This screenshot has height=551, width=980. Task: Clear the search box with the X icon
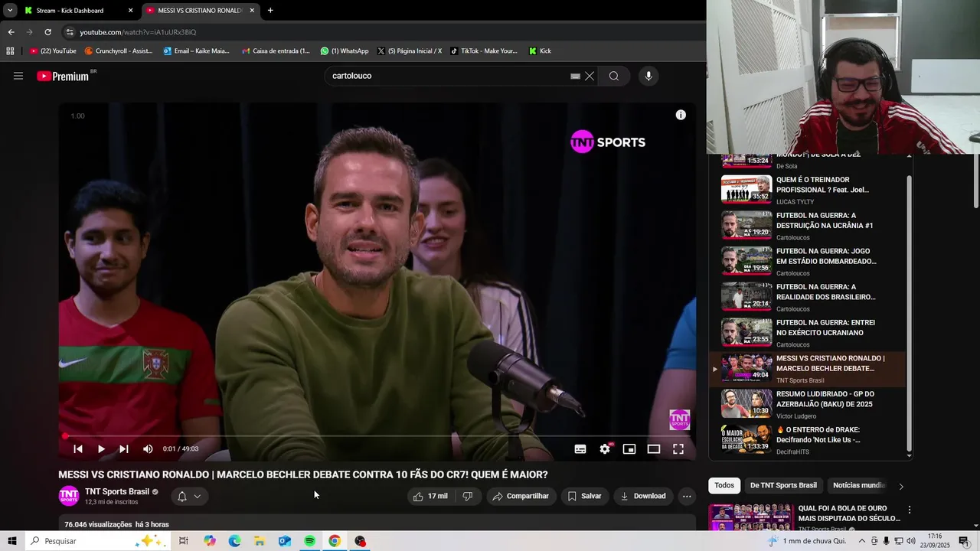coord(590,76)
